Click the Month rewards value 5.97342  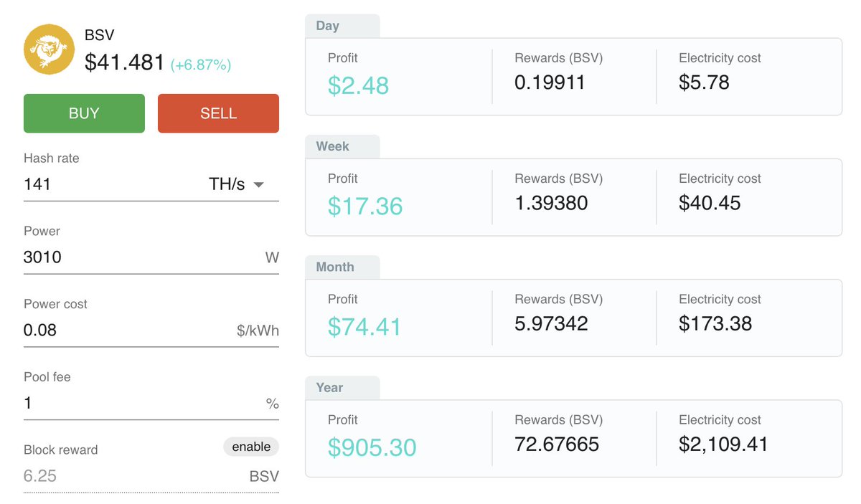(551, 323)
